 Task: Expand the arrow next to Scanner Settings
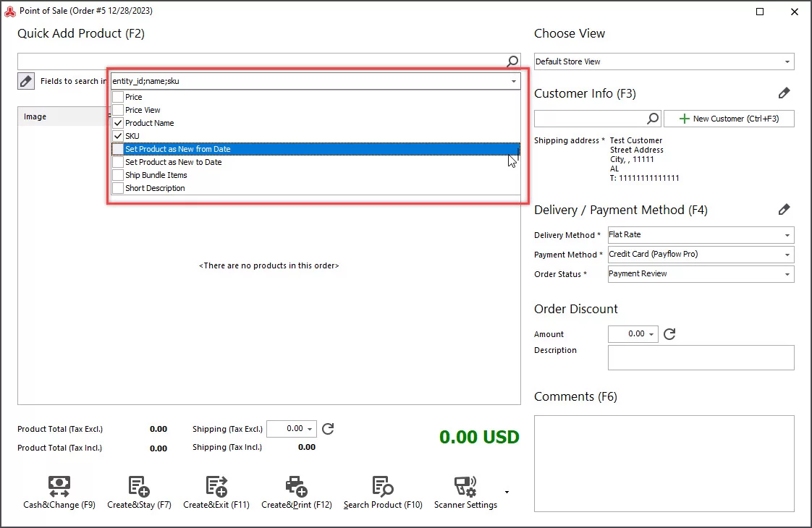(507, 493)
